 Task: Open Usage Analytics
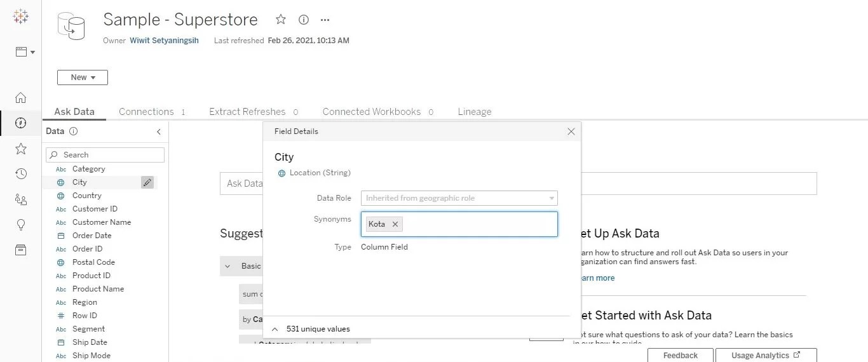766,356
